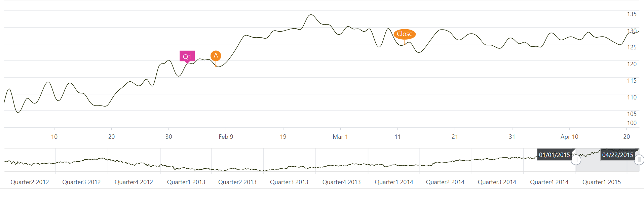Click the Feb 9 x-axis label
The height and width of the screenshot is (209, 644).
click(226, 137)
